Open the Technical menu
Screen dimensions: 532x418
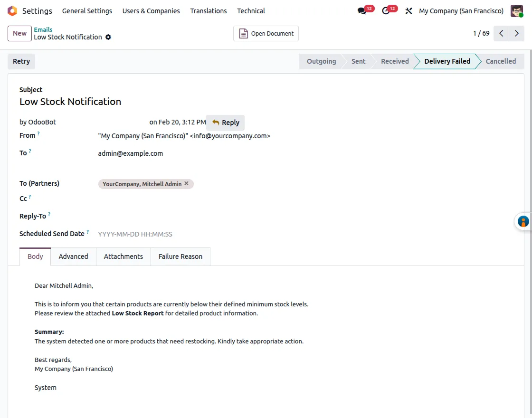(x=251, y=10)
